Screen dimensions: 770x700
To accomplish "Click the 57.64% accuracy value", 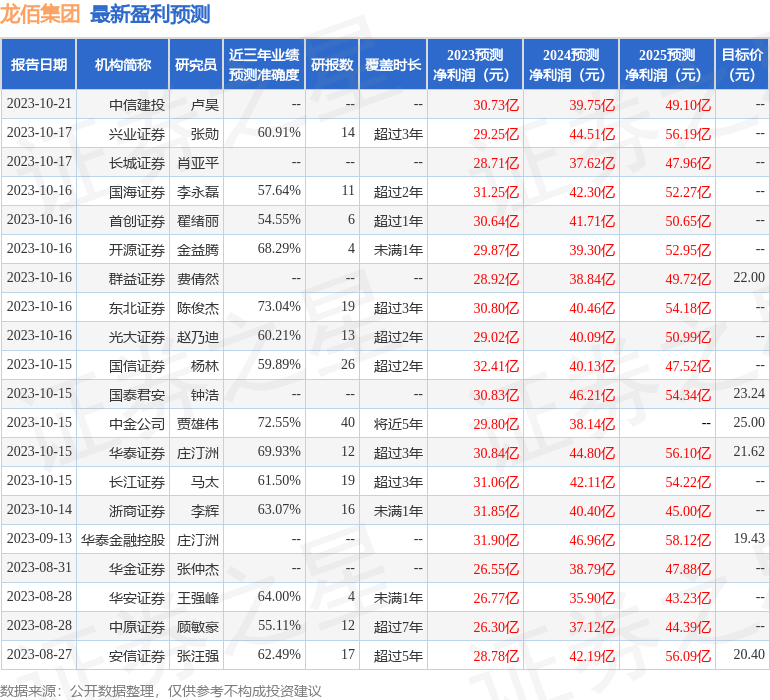I will click(x=279, y=191).
